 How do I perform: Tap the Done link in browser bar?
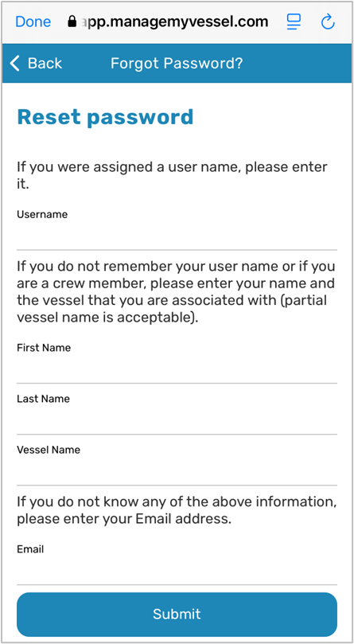33,21
